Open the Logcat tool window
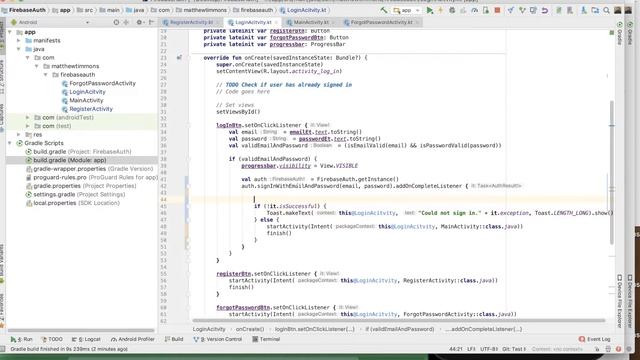The image size is (640, 360). pyautogui.click(x=86, y=339)
